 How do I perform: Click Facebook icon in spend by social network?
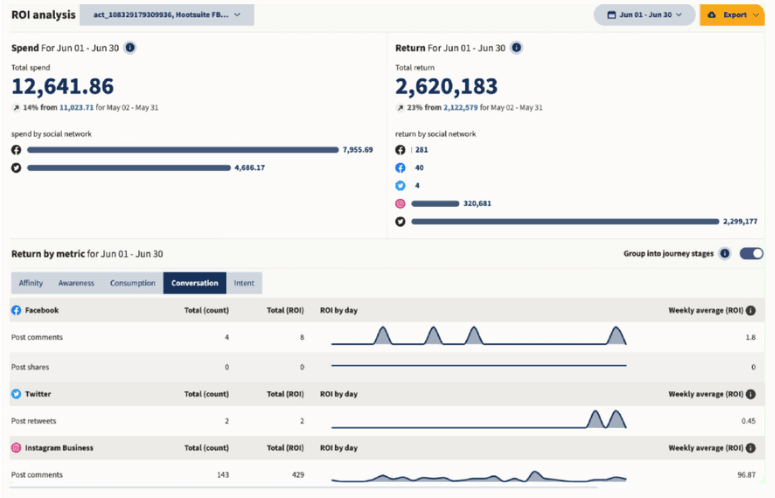pos(16,150)
